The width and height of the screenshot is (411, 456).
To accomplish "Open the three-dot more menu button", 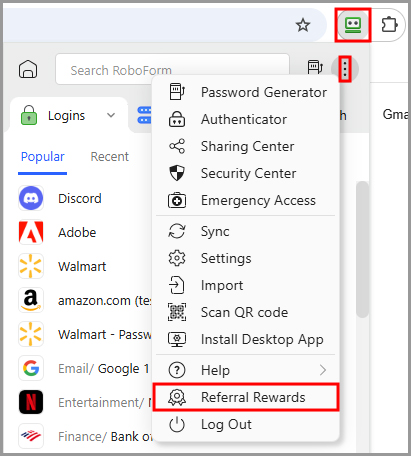I will [x=345, y=69].
